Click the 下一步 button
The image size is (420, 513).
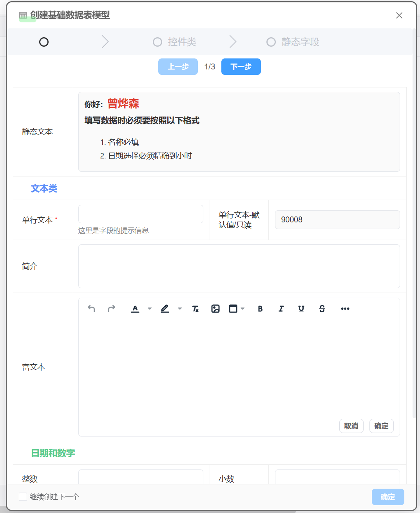[241, 67]
